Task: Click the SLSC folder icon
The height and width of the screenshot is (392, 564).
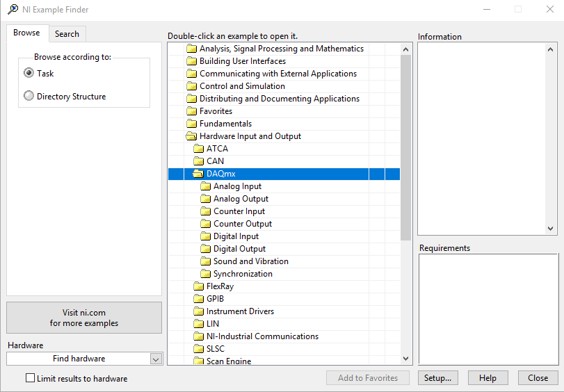Action: tap(199, 349)
